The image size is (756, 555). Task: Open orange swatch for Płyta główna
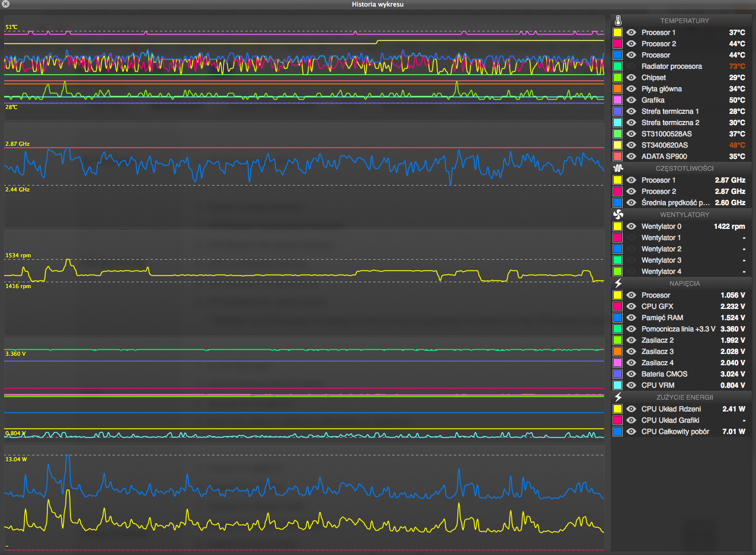tap(618, 89)
